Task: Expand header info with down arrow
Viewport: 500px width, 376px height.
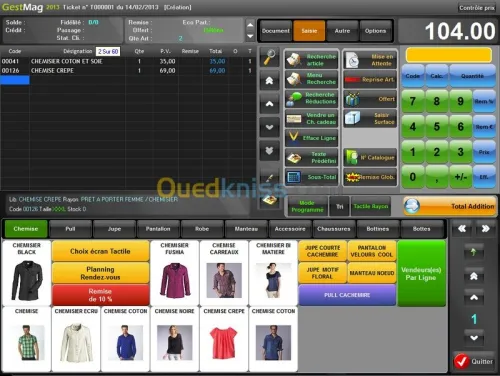Action: [x=250, y=36]
